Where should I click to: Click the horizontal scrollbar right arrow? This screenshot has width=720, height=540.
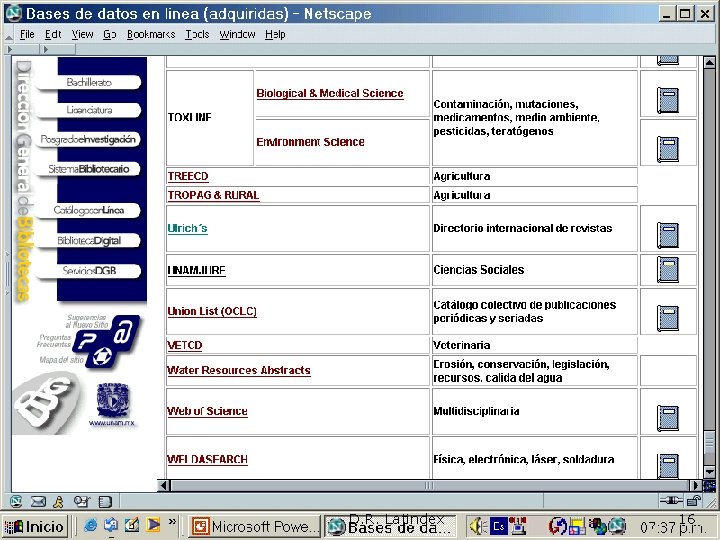click(696, 485)
